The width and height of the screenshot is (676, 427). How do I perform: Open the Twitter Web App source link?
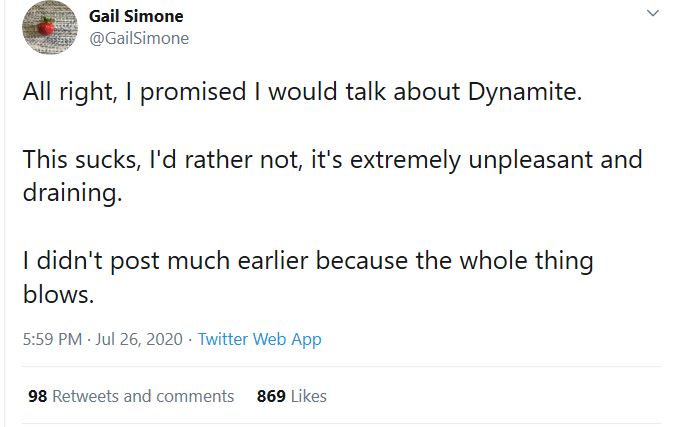tap(260, 339)
